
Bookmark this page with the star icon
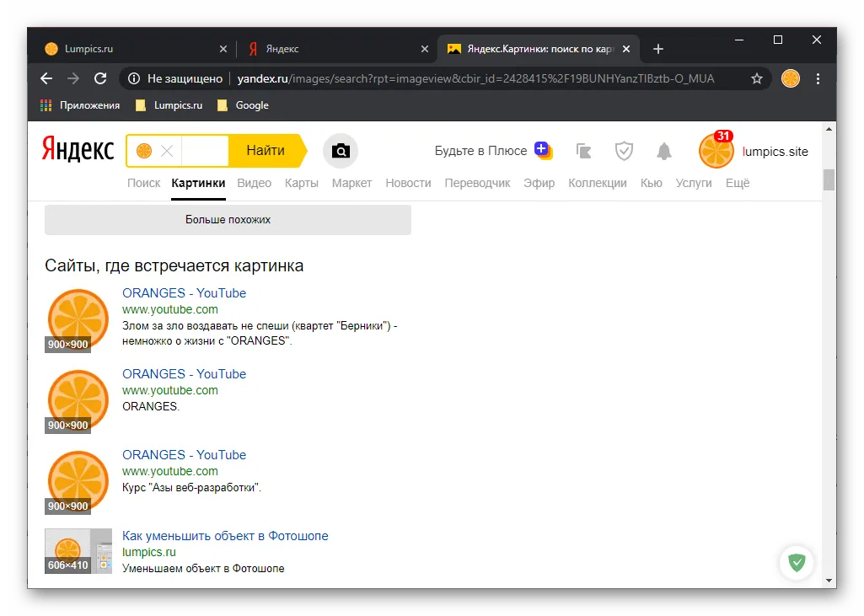pos(757,79)
